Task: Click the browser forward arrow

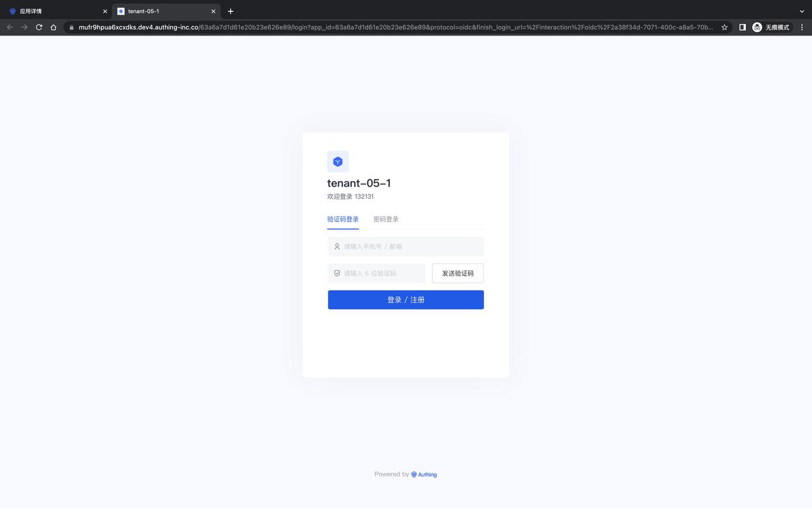Action: tap(24, 27)
